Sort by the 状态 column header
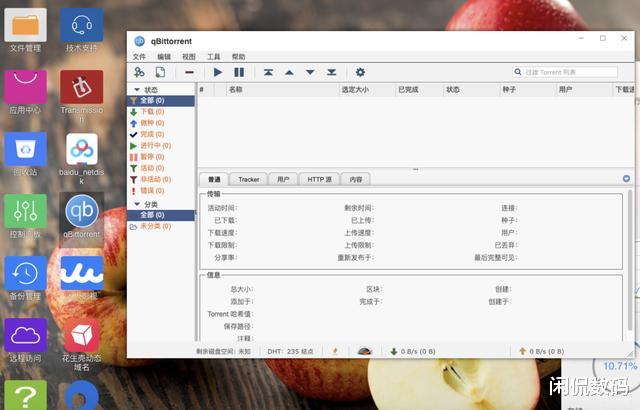This screenshot has height=410, width=640. 471,89
